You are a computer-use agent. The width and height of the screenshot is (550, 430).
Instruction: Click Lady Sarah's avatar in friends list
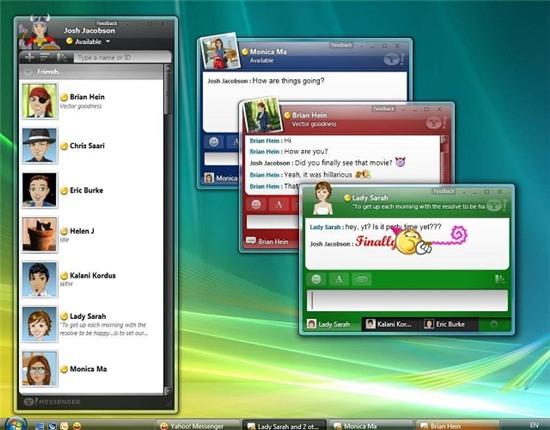[x=39, y=324]
